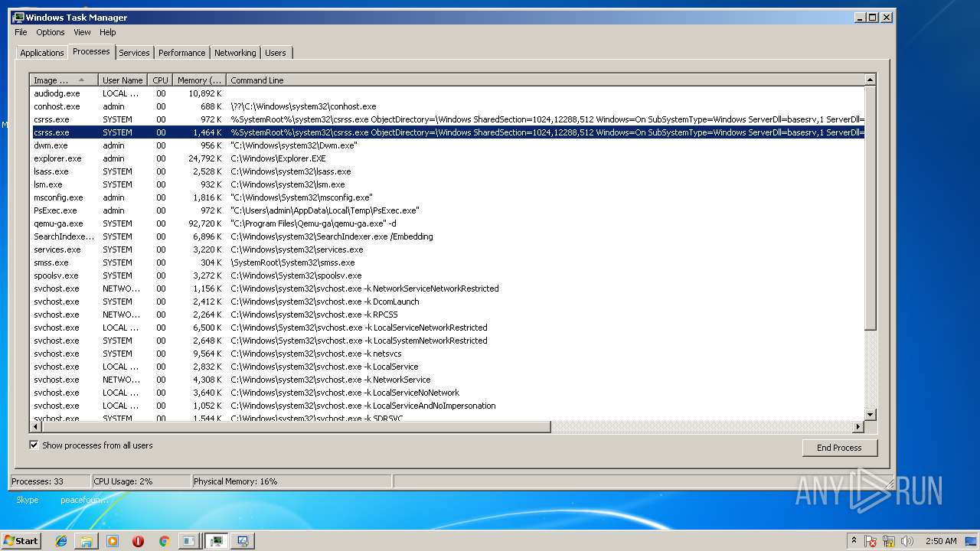Screen dimensions: 980x551
Task: Select the explorer.exe process
Action: [x=447, y=158]
